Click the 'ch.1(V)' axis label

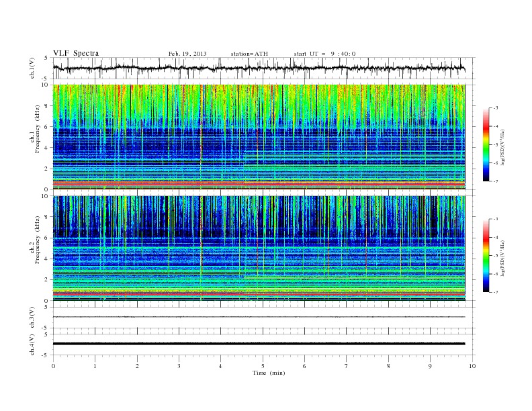[32, 68]
